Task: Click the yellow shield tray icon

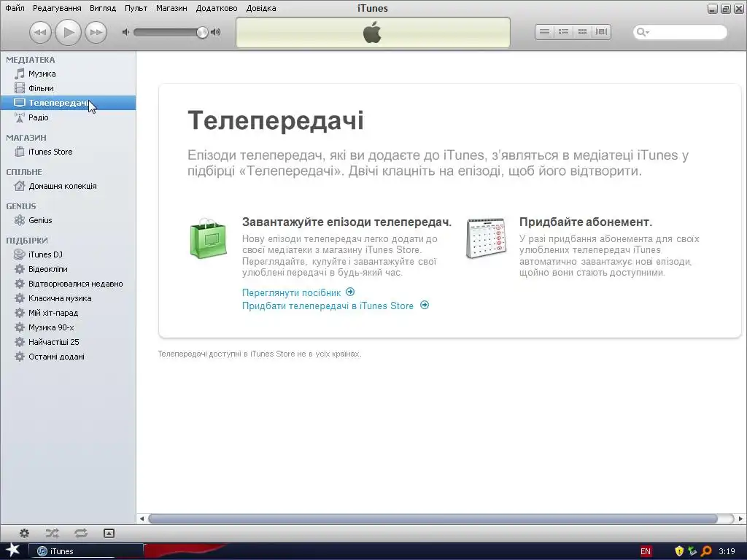Action: pos(679,551)
